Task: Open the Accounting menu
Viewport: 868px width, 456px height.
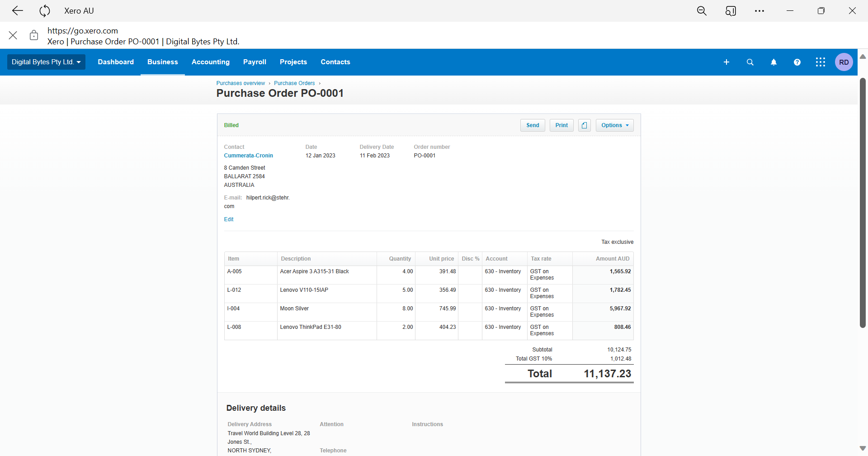Action: 211,62
